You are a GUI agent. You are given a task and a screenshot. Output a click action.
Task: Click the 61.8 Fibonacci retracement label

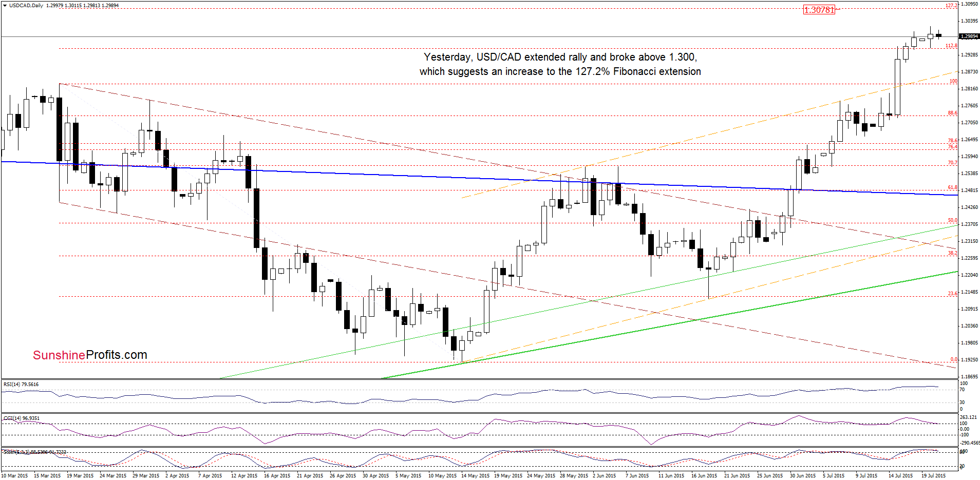(952, 187)
